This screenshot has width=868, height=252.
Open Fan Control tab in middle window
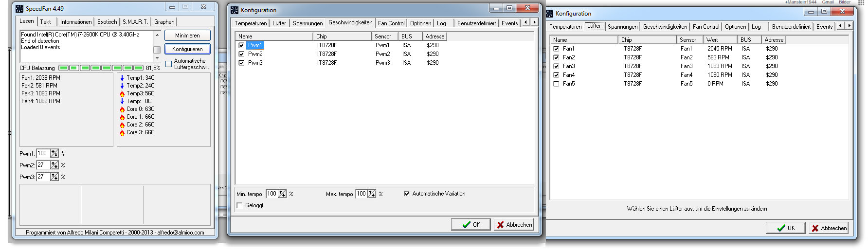[391, 23]
